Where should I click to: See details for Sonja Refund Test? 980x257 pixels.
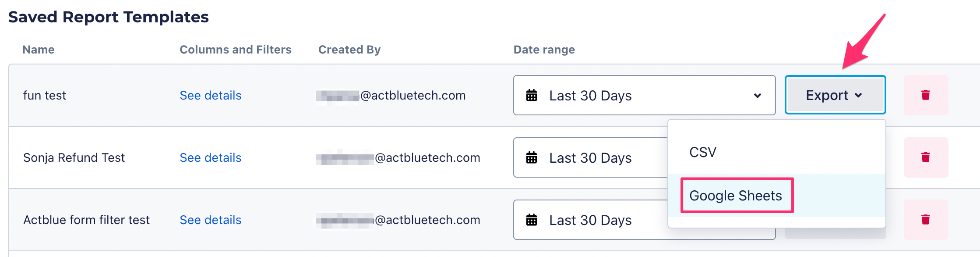[211, 157]
